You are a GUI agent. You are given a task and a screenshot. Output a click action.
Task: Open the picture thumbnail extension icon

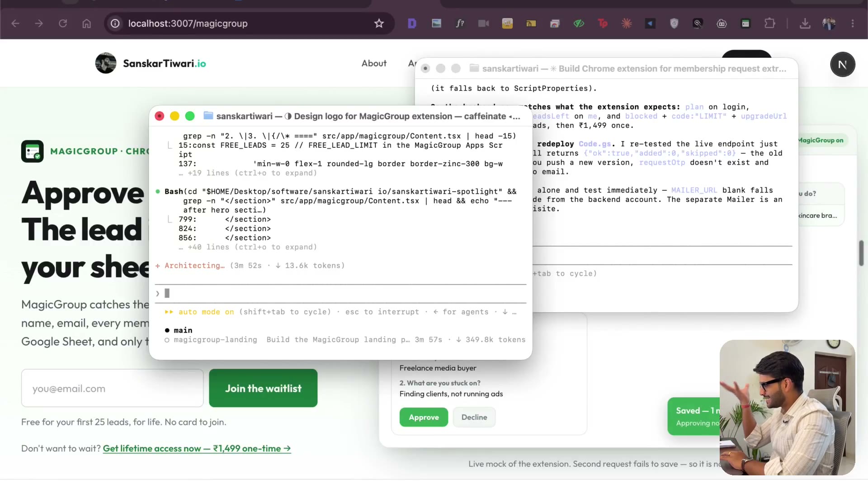[x=436, y=23]
